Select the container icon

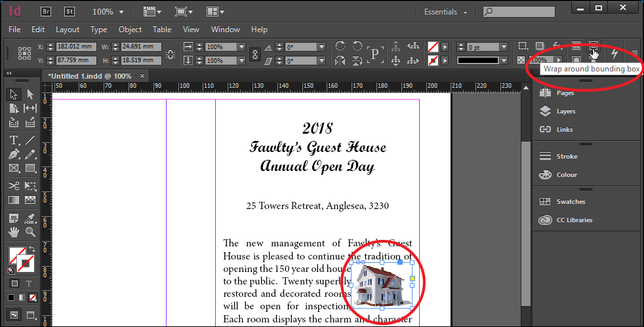[396, 46]
